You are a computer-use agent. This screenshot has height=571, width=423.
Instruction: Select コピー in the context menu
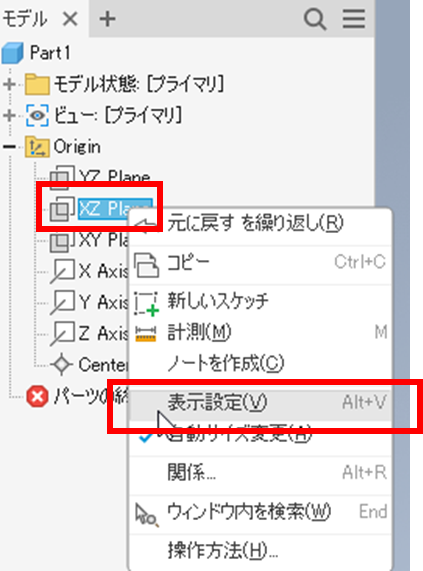260,262
